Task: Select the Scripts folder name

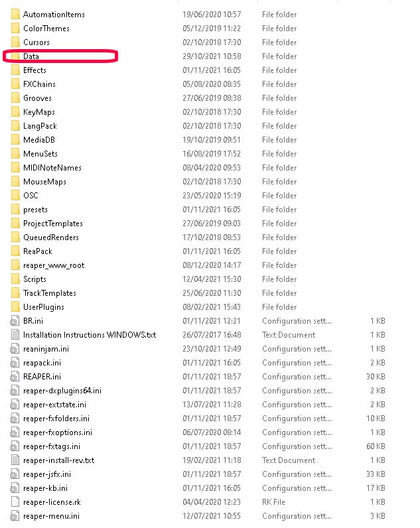Action: tap(35, 279)
